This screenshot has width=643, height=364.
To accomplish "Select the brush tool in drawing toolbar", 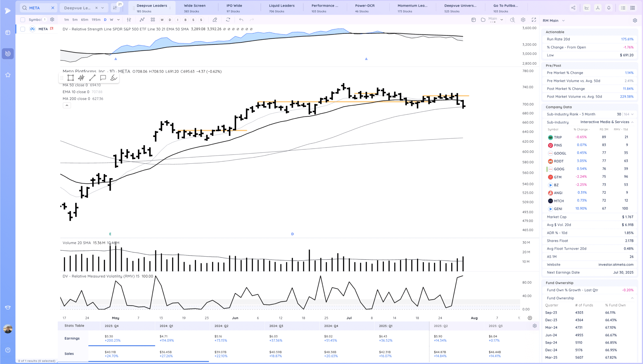I will point(114,78).
